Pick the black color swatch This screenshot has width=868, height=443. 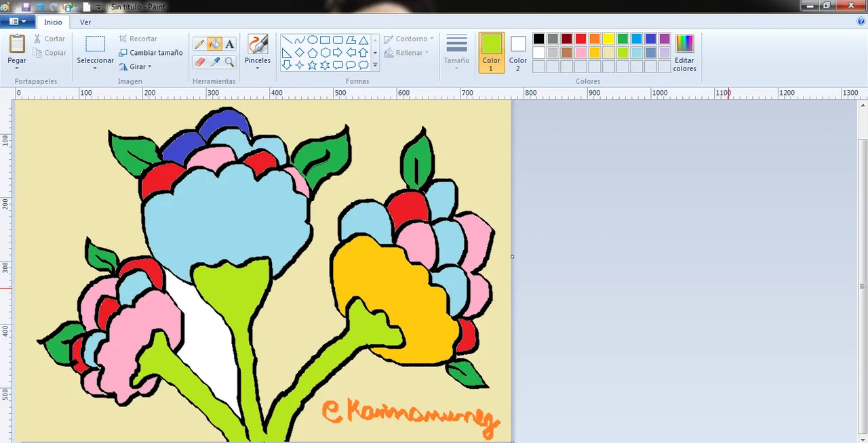[x=538, y=39]
